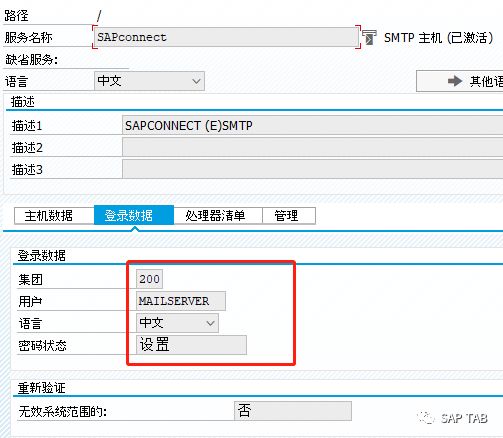Switch to the 主机数据 tab

point(54,216)
